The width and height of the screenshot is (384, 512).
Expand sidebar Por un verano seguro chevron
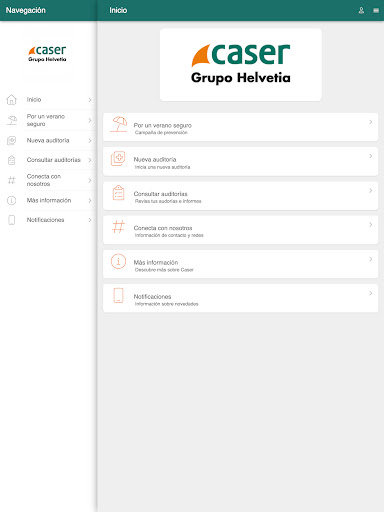click(90, 120)
